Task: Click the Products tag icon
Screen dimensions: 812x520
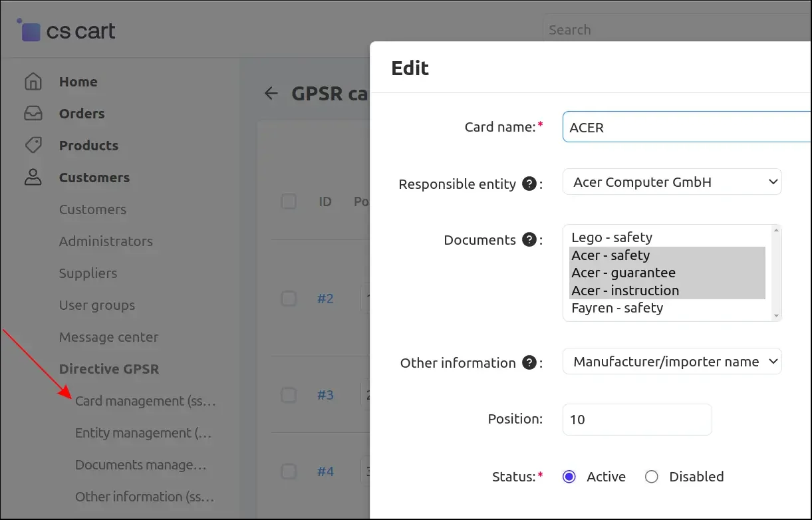Action: pos(33,145)
